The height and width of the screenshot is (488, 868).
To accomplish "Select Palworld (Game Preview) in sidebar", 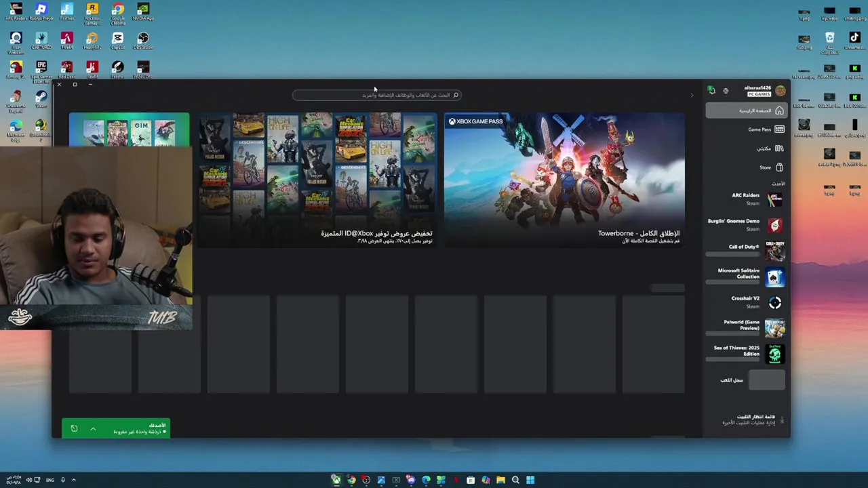I will pos(745,328).
